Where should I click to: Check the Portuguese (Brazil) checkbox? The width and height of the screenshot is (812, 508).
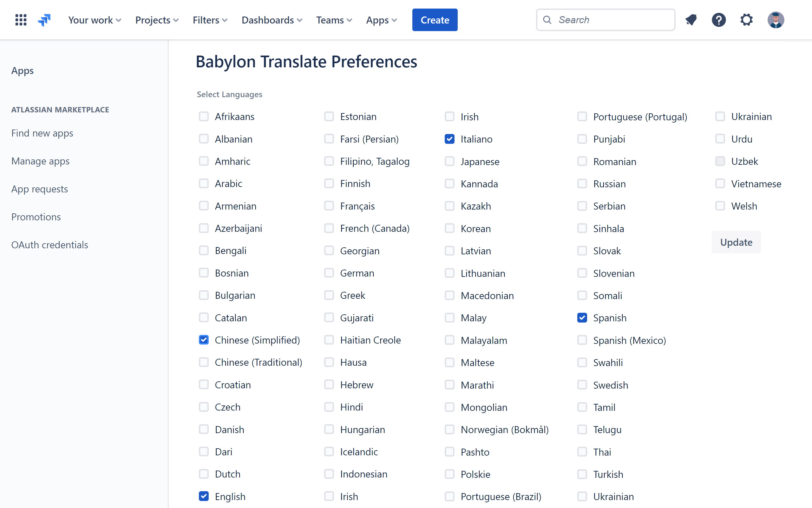point(450,496)
